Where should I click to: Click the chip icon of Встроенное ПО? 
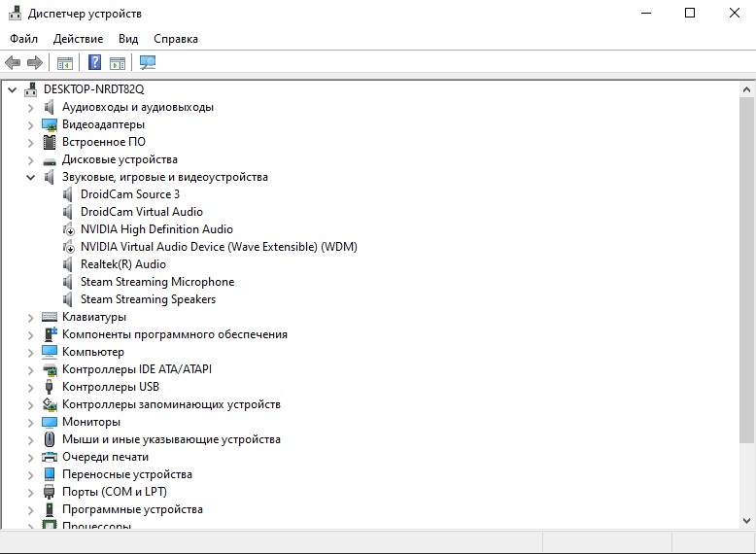[x=50, y=142]
